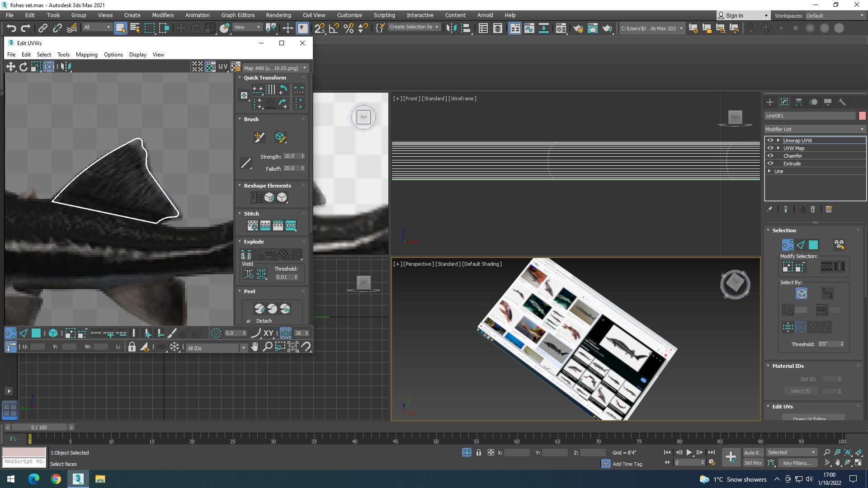
Task: Click the Weld Threshold input field
Action: [284, 277]
